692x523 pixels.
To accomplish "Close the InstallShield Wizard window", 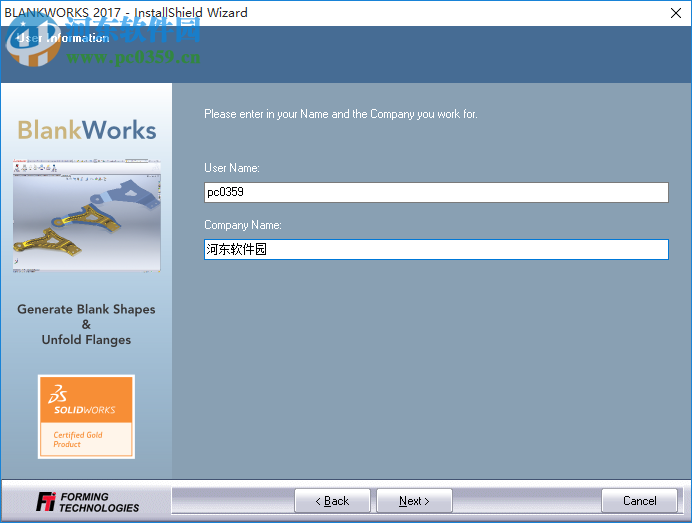I will pyautogui.click(x=676, y=13).
